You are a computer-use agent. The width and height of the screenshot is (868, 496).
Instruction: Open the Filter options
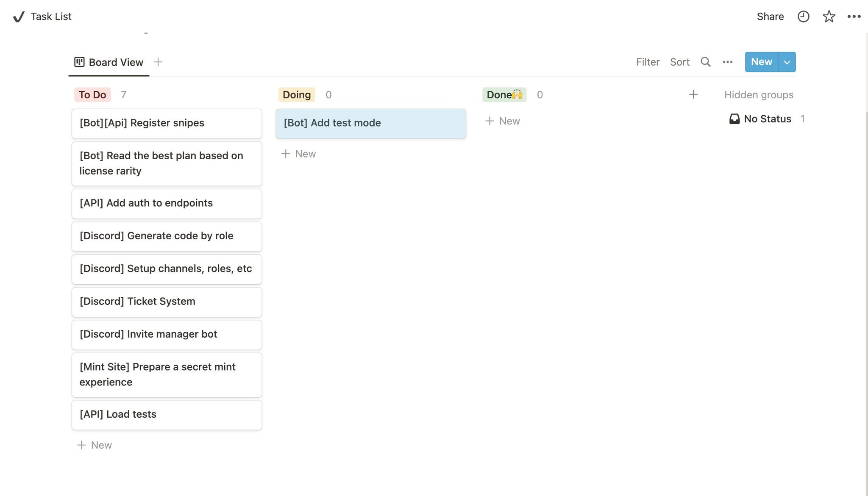point(647,62)
